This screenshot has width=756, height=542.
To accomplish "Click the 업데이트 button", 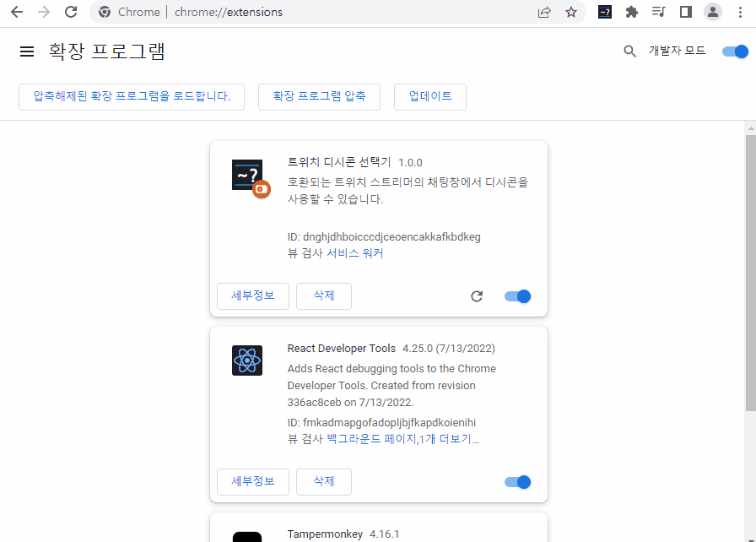I will point(430,97).
